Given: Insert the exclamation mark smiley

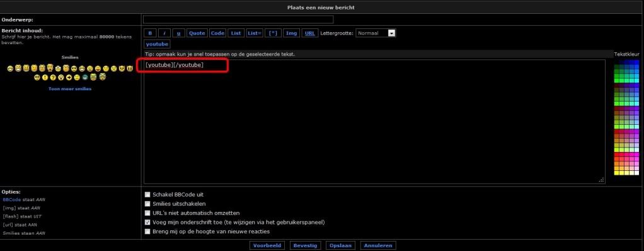Looking at the screenshot, I should click(45, 77).
